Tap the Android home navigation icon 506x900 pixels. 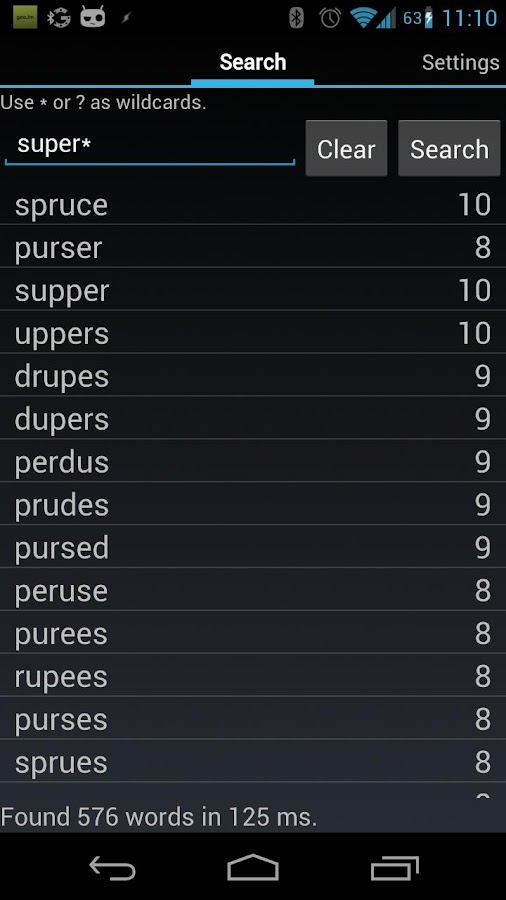(x=252, y=867)
